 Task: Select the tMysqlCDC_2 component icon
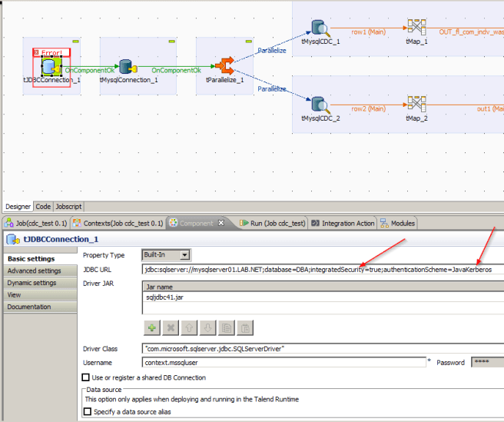(x=320, y=105)
